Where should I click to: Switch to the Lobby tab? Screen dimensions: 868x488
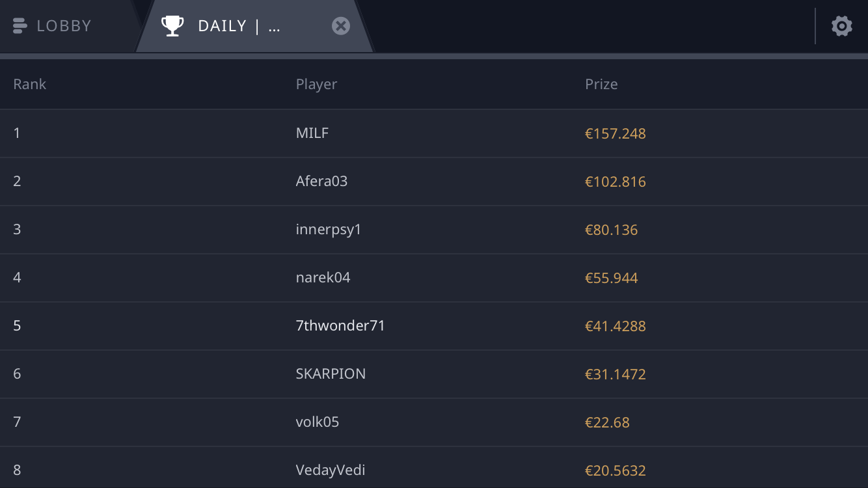point(65,26)
